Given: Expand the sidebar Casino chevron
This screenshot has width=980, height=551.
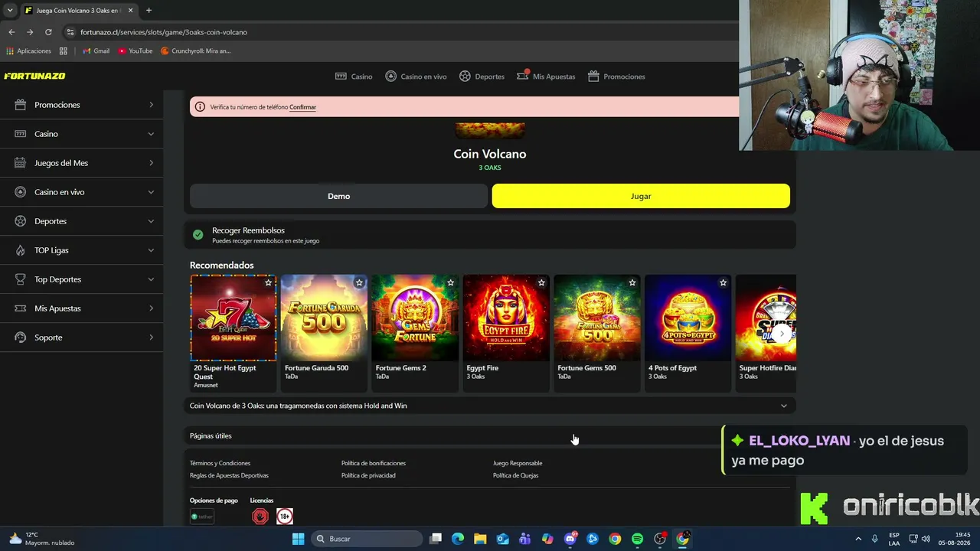Looking at the screenshot, I should (x=151, y=134).
